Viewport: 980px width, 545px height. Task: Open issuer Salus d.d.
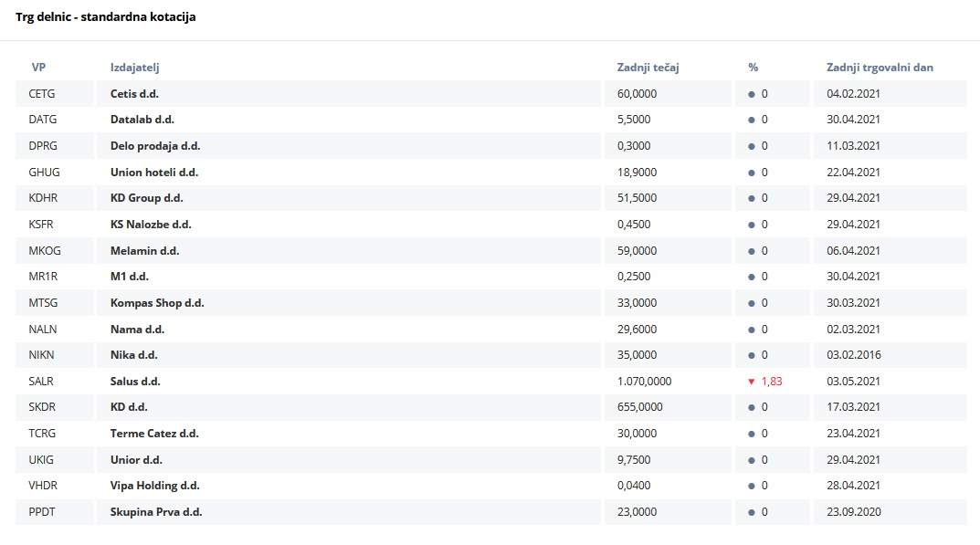[x=135, y=382]
